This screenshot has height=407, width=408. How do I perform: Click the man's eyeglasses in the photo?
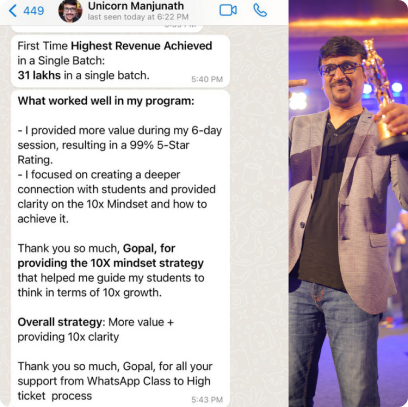pyautogui.click(x=340, y=69)
